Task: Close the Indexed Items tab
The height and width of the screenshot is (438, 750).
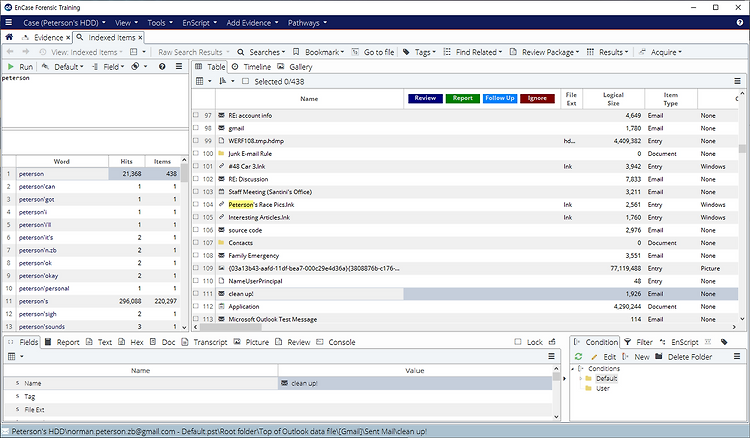Action: pos(140,37)
